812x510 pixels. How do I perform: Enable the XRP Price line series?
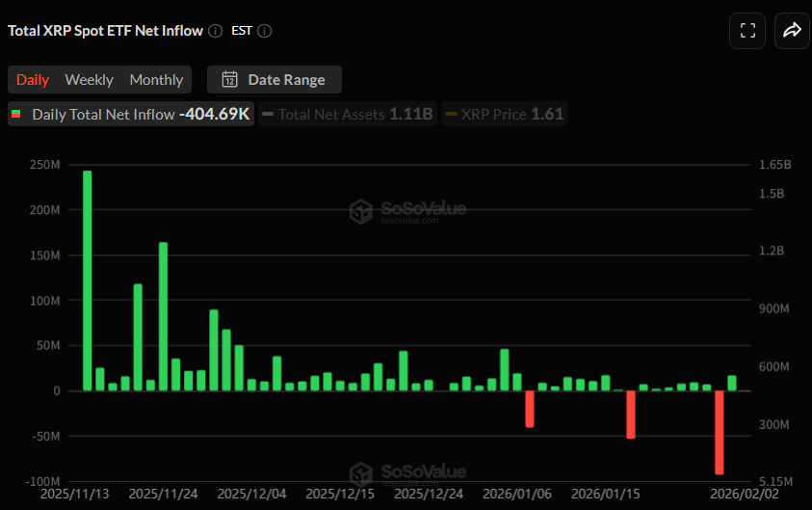click(x=504, y=115)
